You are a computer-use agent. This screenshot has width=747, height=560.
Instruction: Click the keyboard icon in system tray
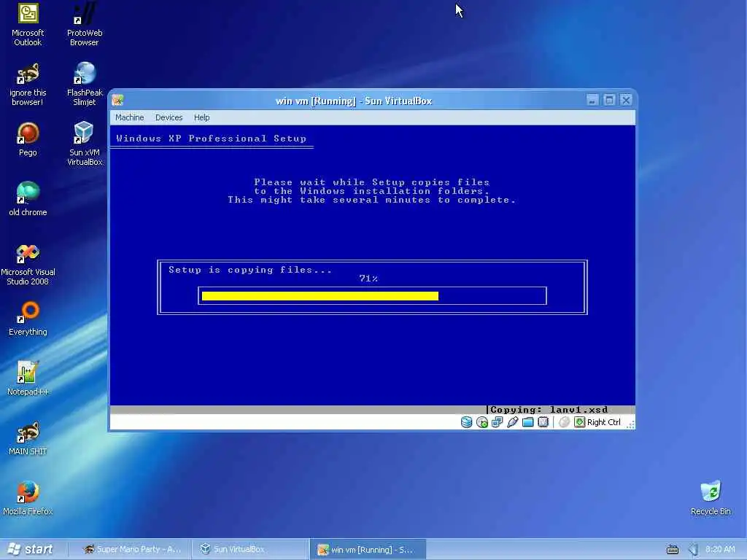[x=672, y=550]
